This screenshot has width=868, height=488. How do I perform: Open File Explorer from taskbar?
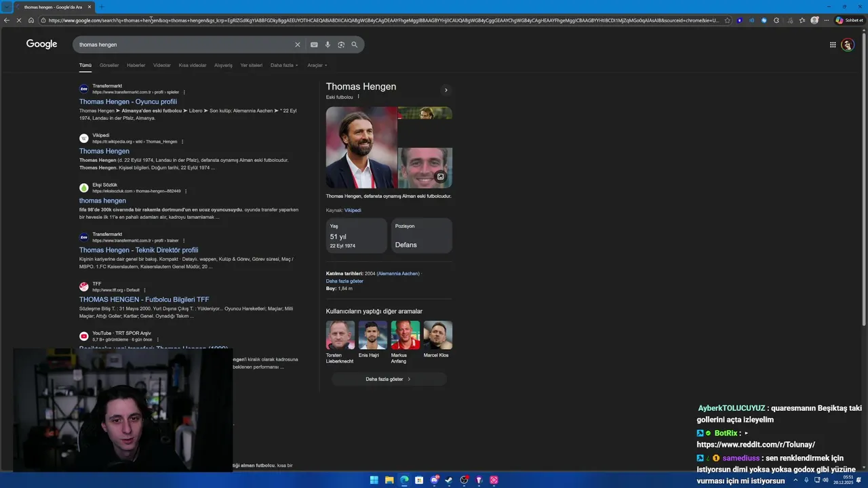(389, 480)
